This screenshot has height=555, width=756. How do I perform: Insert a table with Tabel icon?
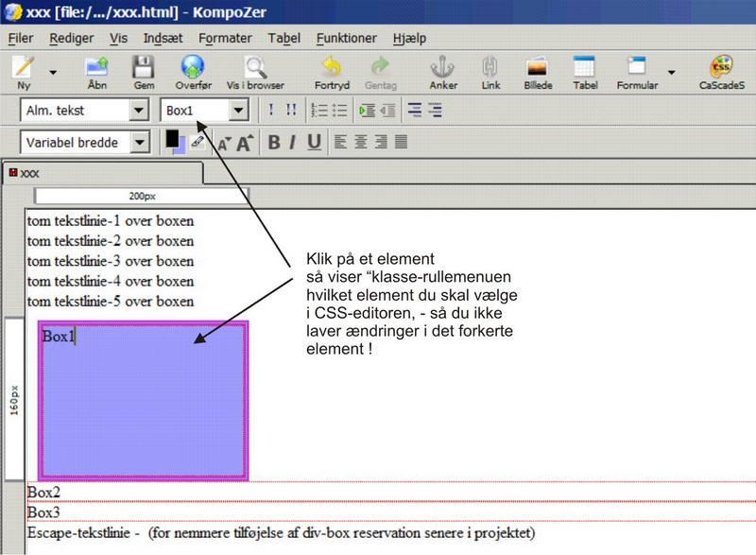[584, 69]
